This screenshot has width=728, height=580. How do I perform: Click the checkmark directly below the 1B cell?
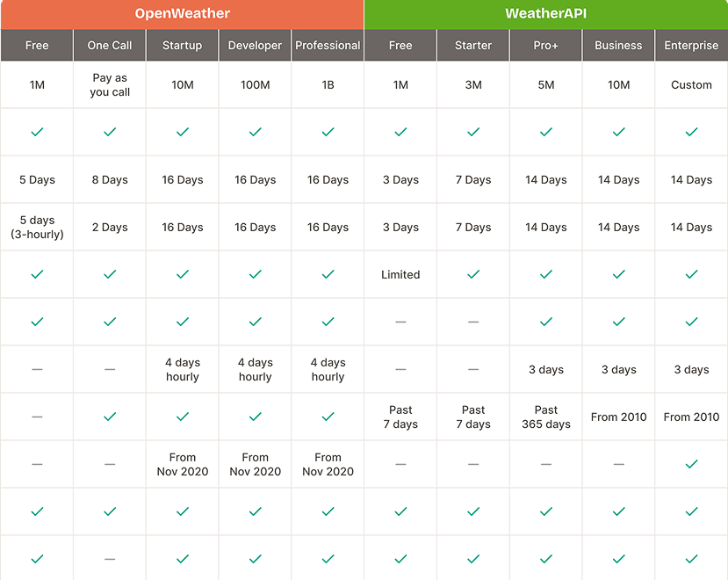pyautogui.click(x=328, y=132)
